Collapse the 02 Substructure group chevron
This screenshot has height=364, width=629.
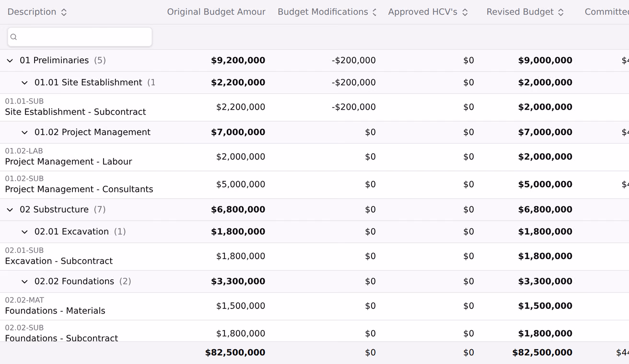click(x=10, y=210)
